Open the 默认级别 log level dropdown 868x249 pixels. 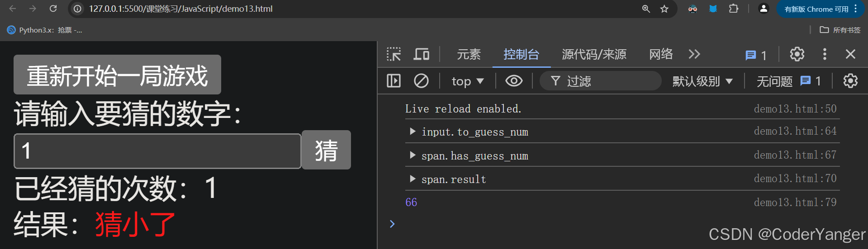click(702, 81)
